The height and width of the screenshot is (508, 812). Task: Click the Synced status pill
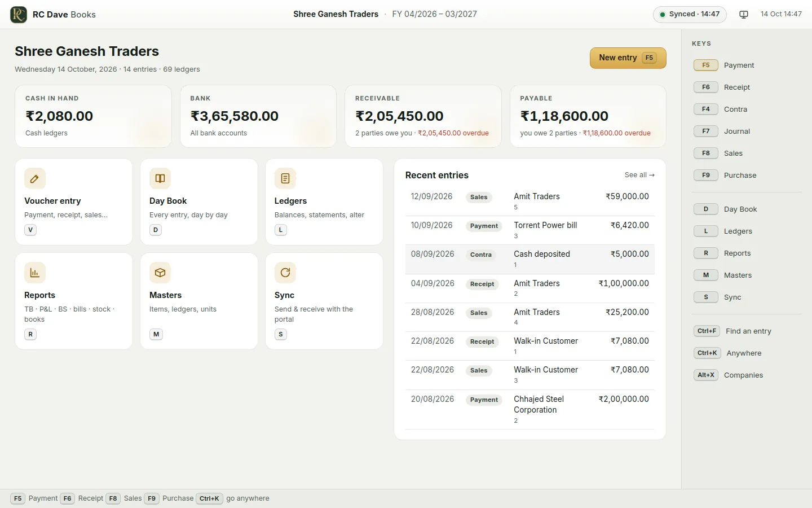690,14
